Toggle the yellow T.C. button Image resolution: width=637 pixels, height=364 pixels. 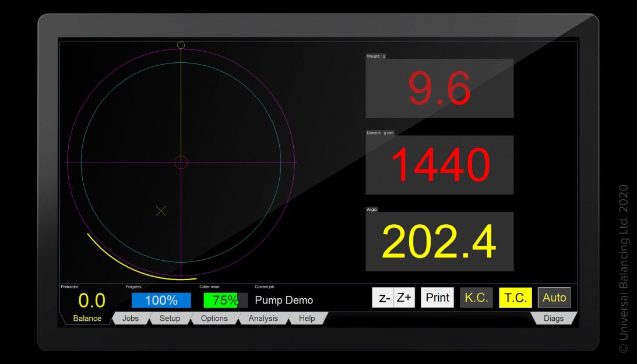515,298
